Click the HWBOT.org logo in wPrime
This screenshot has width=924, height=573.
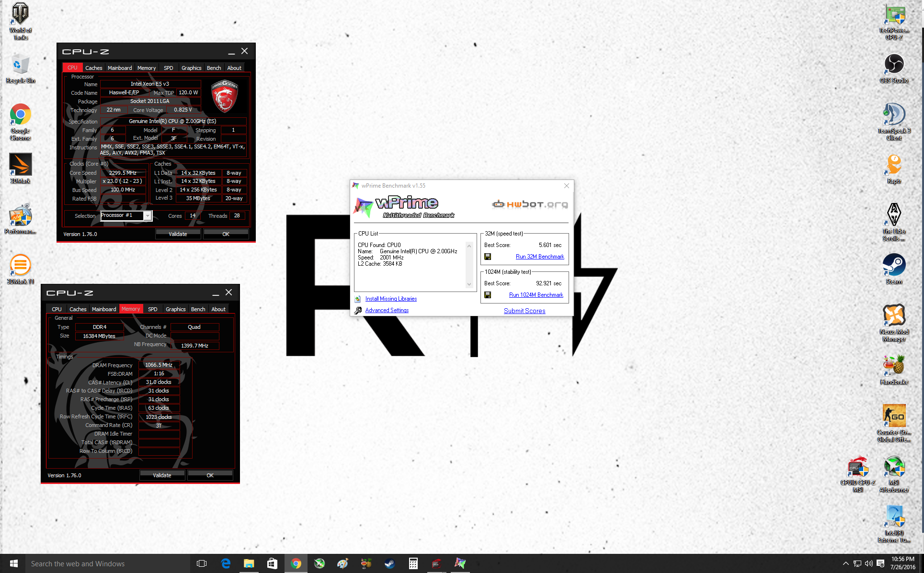[x=530, y=204]
